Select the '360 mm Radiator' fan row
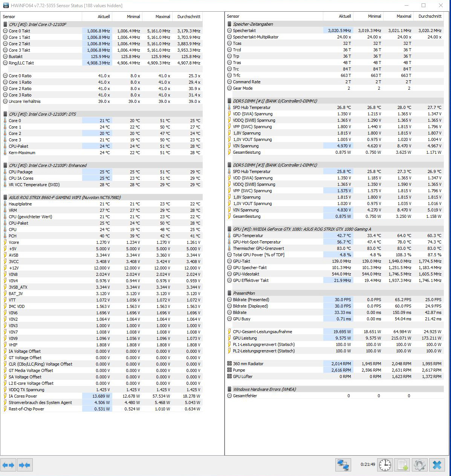Image resolution: width=451 pixels, height=476 pixels. (x=248, y=364)
